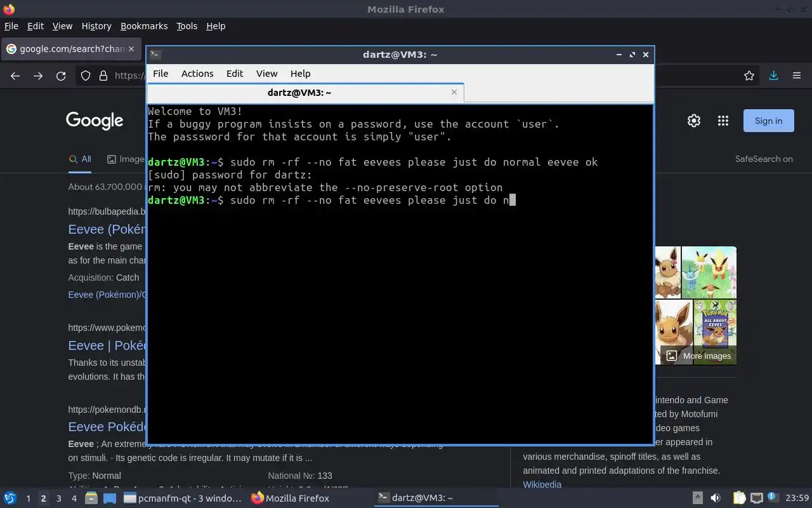The width and height of the screenshot is (812, 508).
Task: Switch to workspace 3
Action: pos(58,498)
